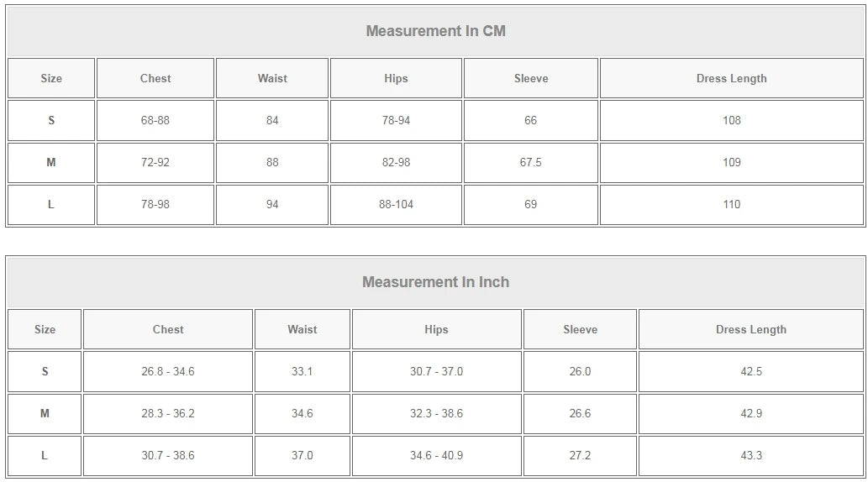Select the Chest header in CM table
868x482 pixels.
tap(155, 79)
